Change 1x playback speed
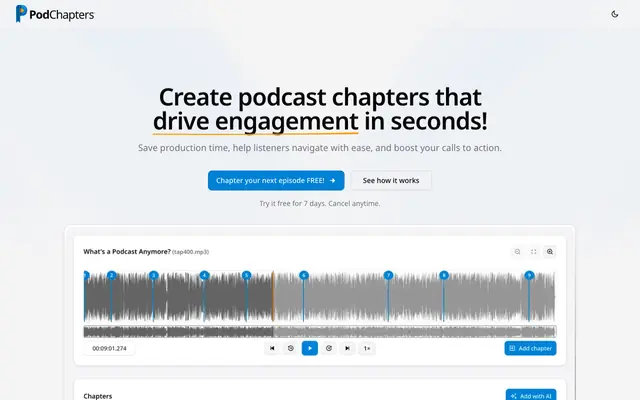 pos(367,348)
